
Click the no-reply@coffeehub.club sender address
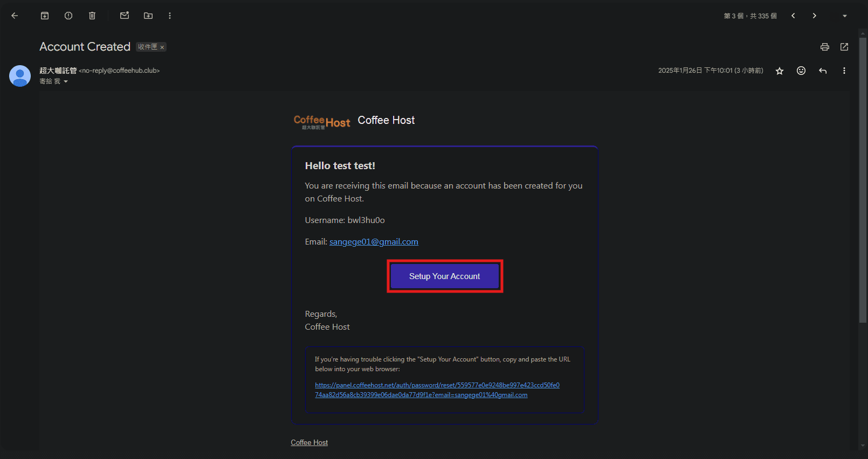point(120,71)
